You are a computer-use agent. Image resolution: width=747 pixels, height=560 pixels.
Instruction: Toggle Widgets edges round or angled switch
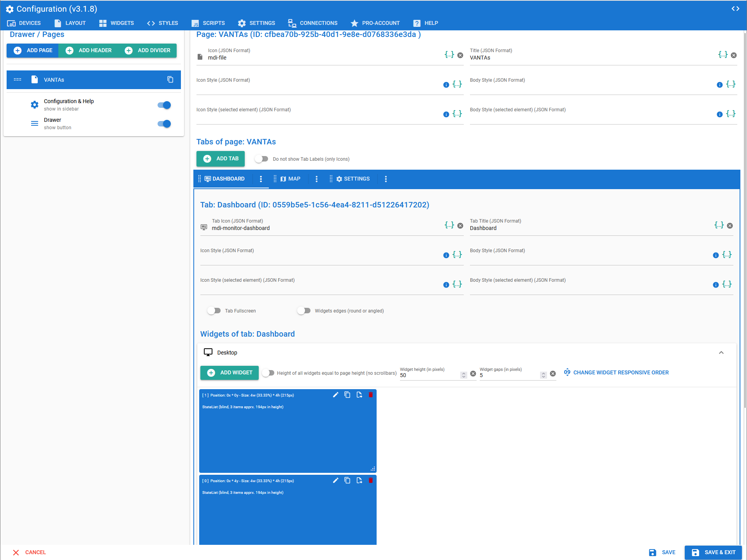[x=304, y=311]
